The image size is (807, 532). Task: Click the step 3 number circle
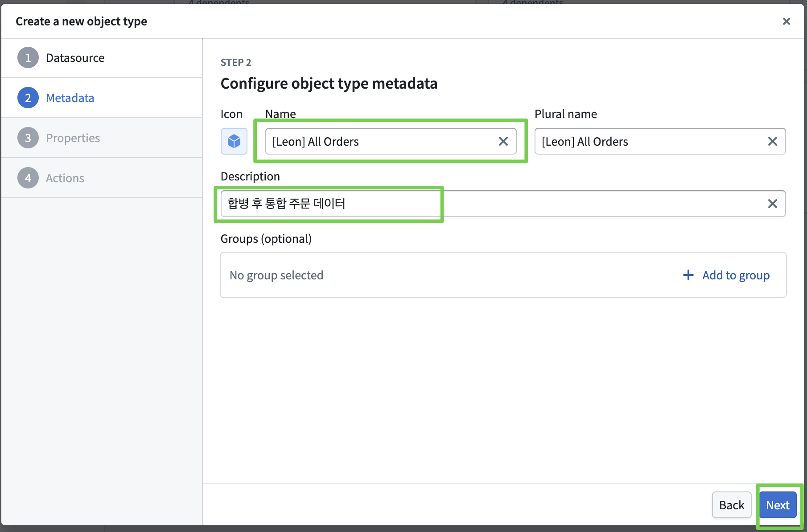(x=28, y=138)
